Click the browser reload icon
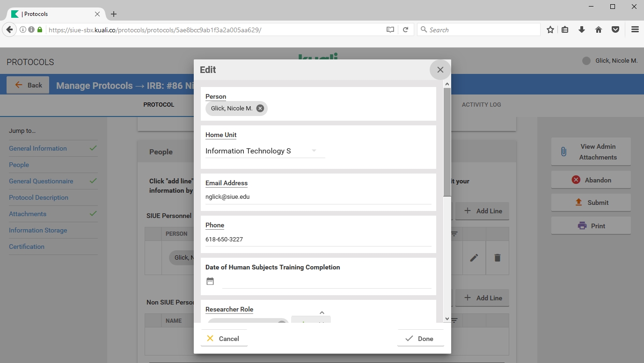This screenshot has width=644, height=363. [406, 29]
